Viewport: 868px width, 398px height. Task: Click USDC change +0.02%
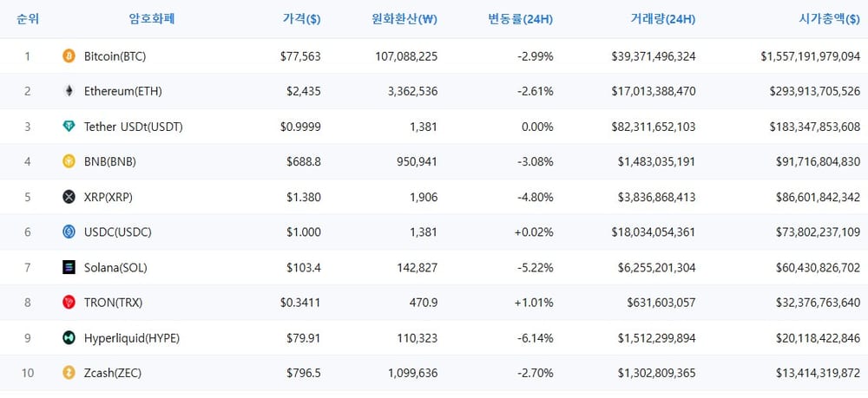pyautogui.click(x=534, y=232)
